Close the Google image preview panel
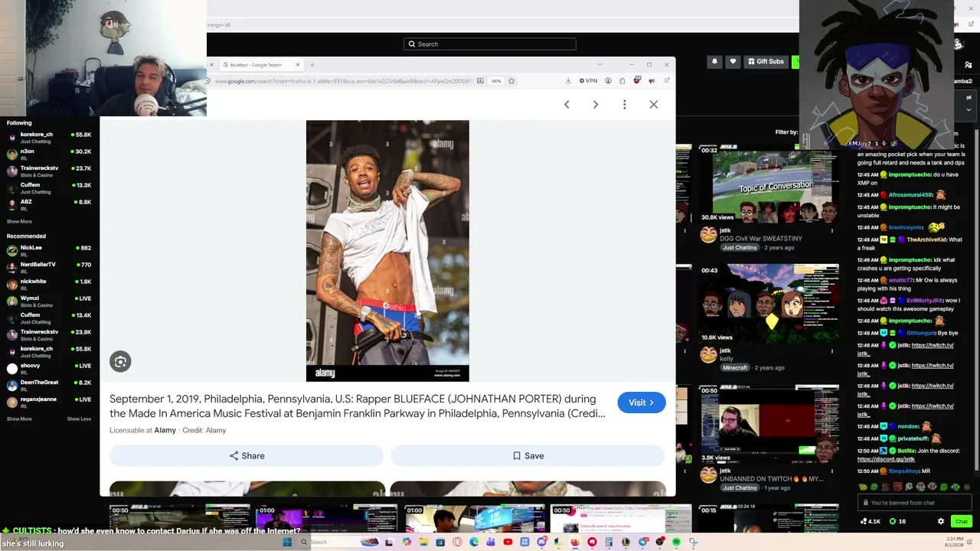The height and width of the screenshot is (551, 980). click(654, 104)
